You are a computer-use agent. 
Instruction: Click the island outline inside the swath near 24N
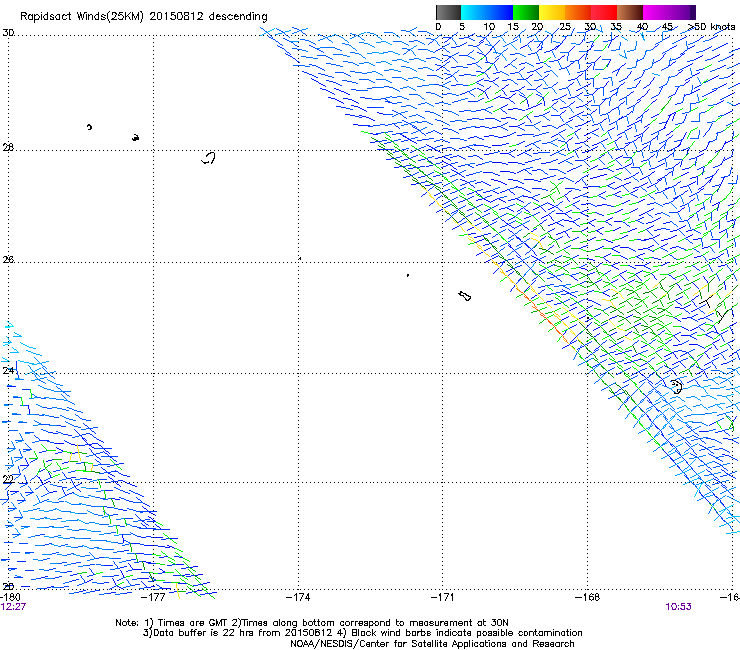(677, 386)
